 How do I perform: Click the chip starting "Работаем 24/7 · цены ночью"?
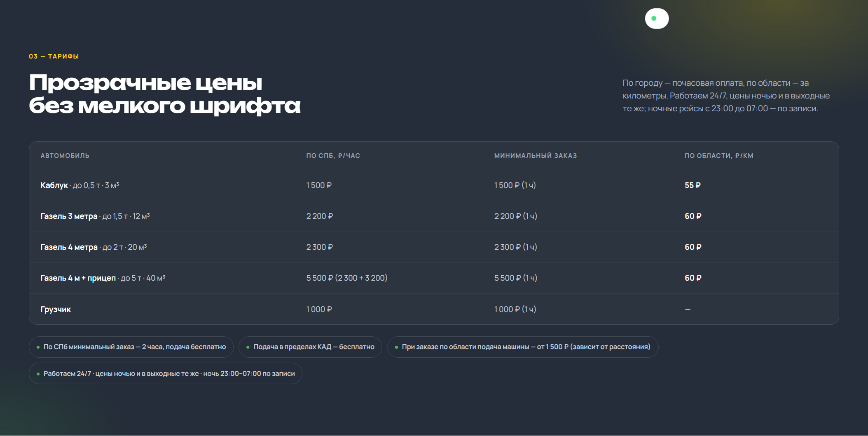point(166,374)
